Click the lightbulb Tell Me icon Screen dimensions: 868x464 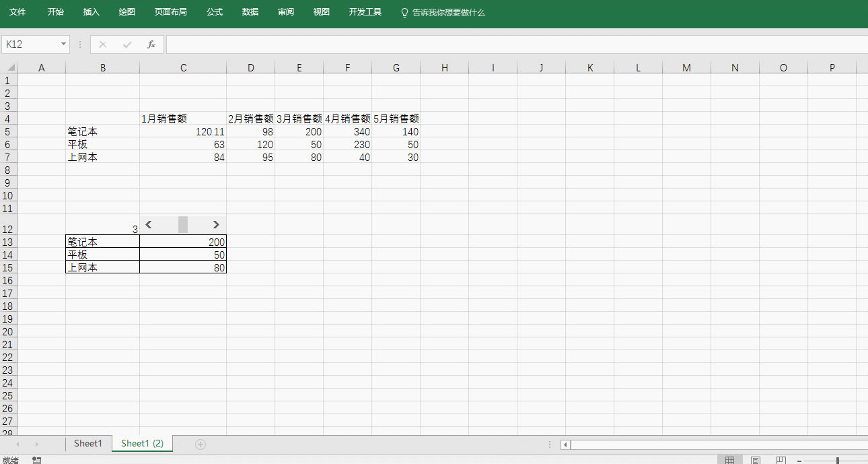tap(404, 12)
